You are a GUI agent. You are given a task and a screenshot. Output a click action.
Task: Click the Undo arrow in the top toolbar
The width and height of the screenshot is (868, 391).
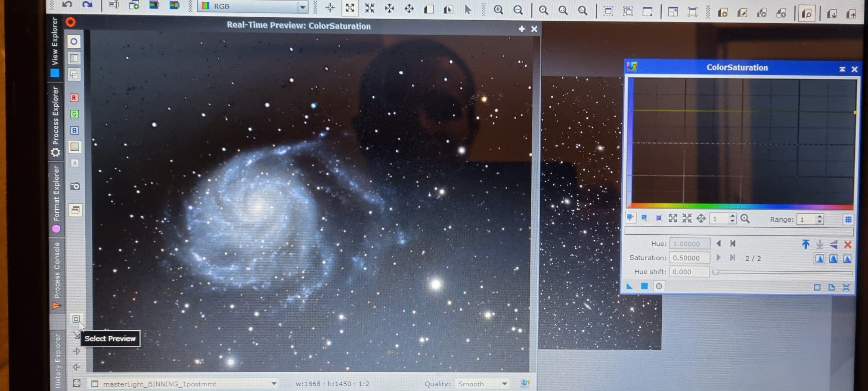(x=68, y=4)
